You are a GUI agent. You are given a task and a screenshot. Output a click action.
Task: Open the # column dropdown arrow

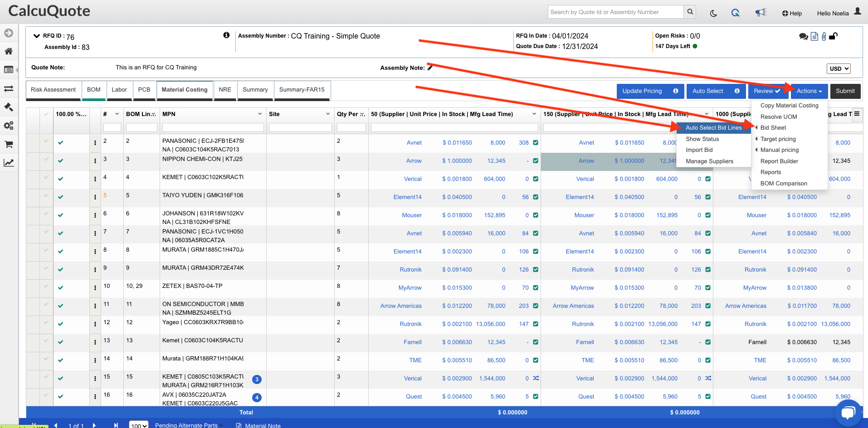pos(117,114)
